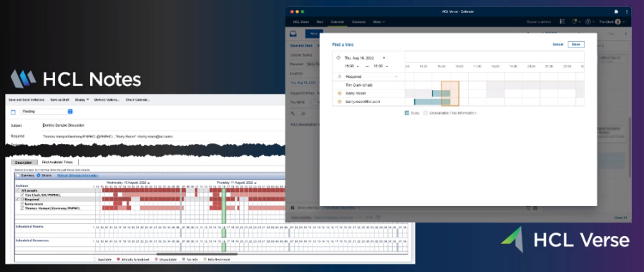The height and width of the screenshot is (272, 644).
Task: Click the Scheduled Resources heading
Action: click(x=32, y=241)
